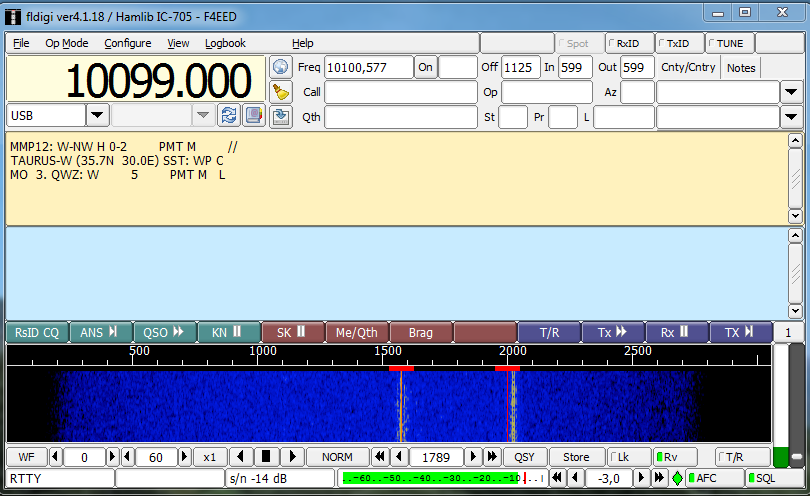Image resolution: width=810 pixels, height=496 pixels.
Task: Increase the waterfall upper level 0 value
Action: click(x=112, y=457)
